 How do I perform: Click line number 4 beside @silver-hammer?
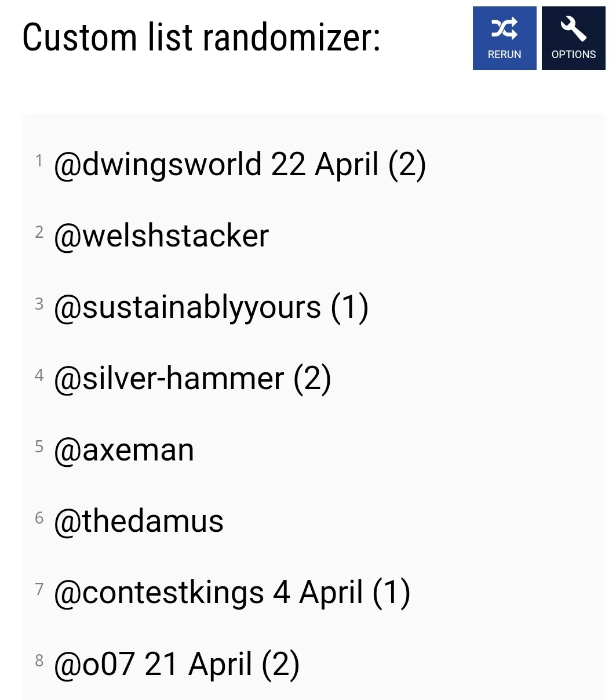click(39, 375)
